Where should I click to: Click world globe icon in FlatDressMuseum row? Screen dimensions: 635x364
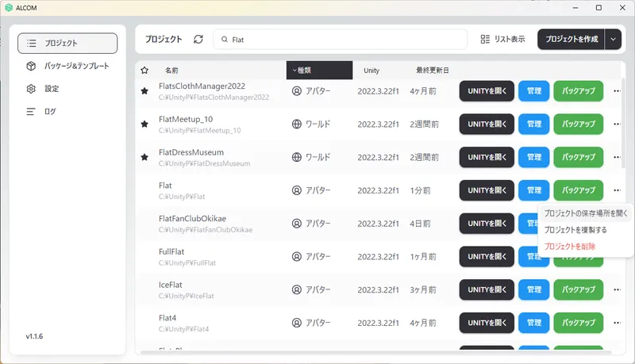coord(297,157)
